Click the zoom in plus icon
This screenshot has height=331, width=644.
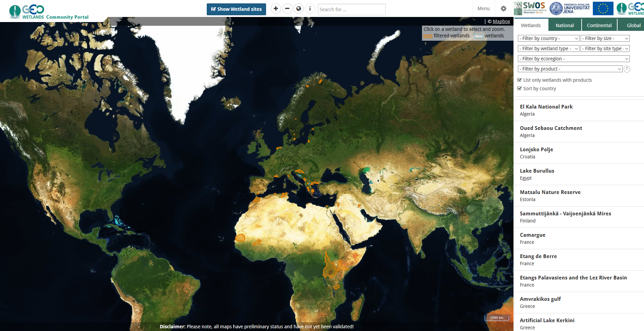tap(276, 9)
